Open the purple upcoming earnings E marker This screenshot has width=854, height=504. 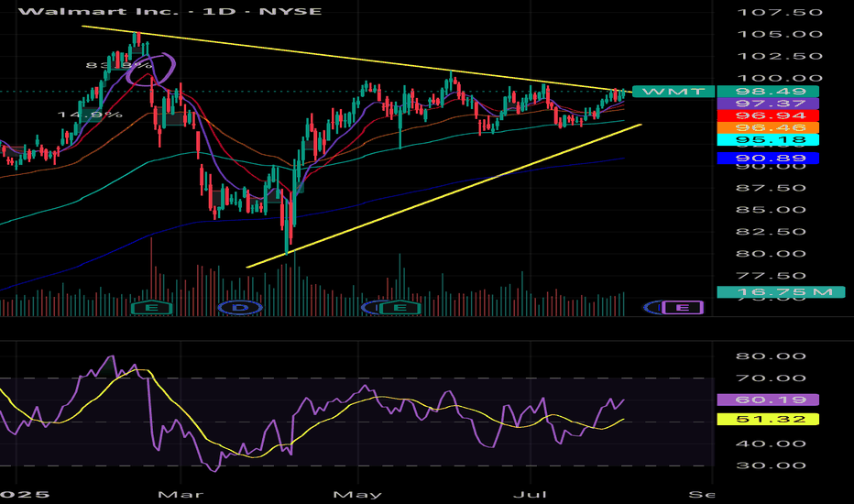coord(682,308)
